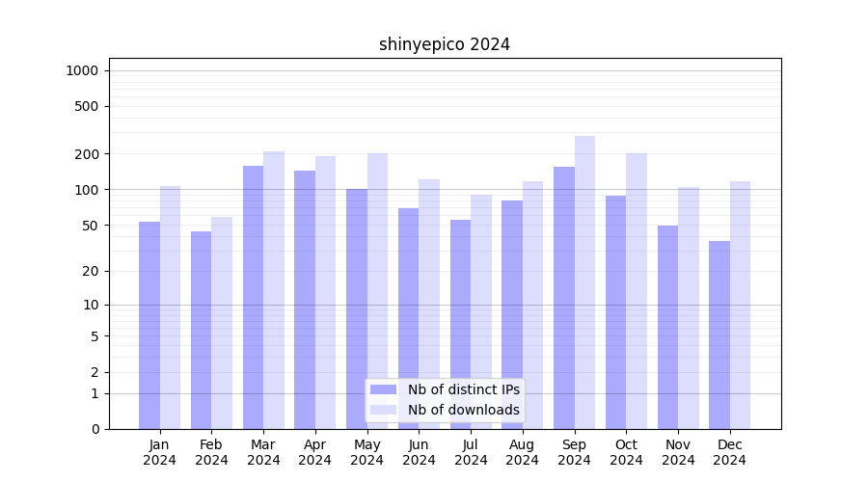This screenshot has width=868, height=482.
Task: Click the September distinct IPs bar
Action: 564,297
